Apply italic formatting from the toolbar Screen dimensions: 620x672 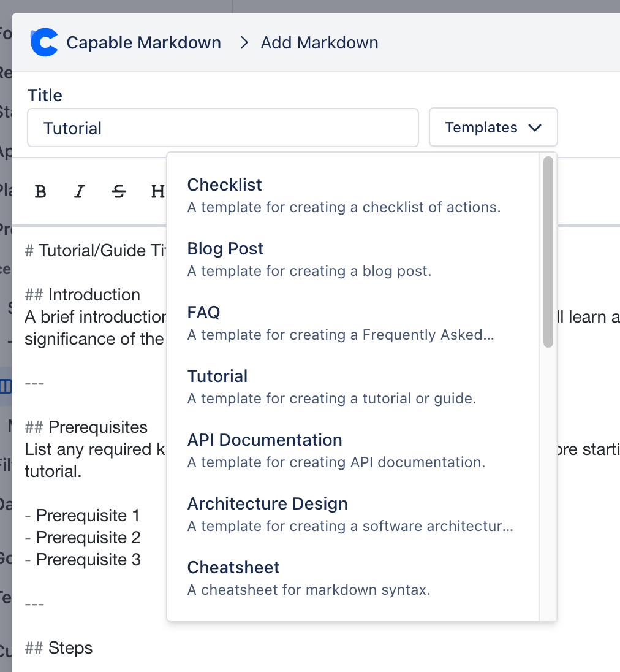coord(79,192)
